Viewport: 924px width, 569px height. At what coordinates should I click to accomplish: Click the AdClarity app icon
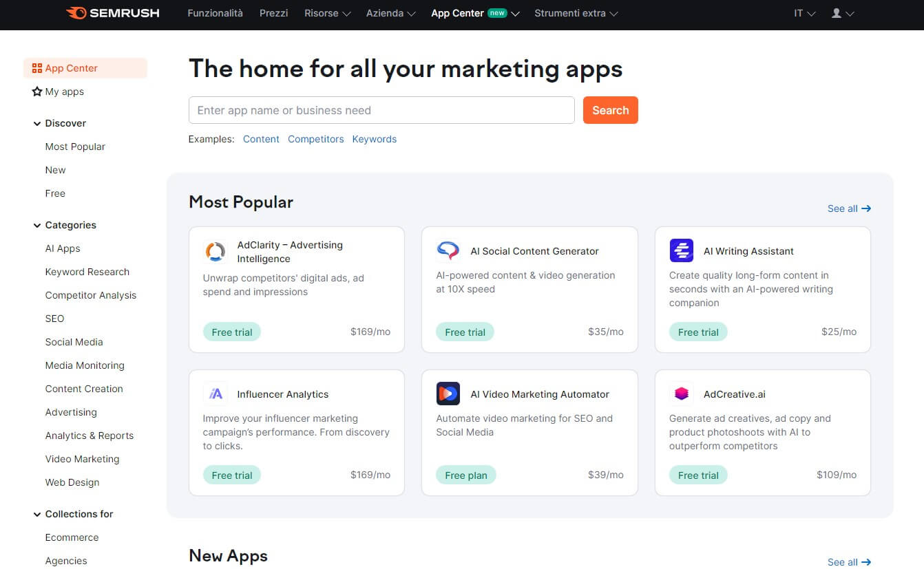coord(216,252)
